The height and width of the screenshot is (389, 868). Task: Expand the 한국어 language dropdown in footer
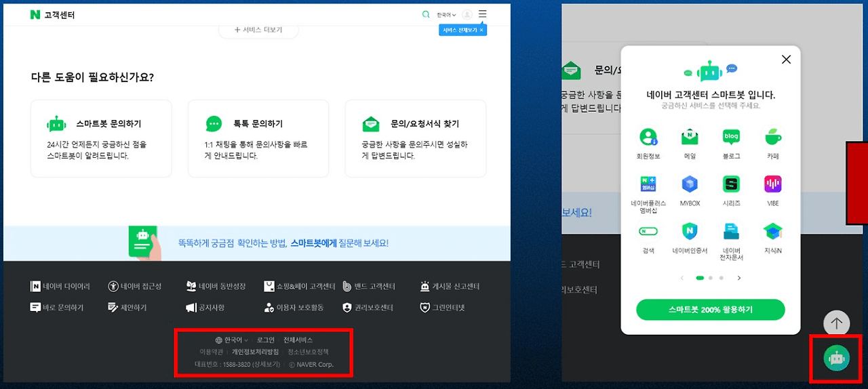pyautogui.click(x=232, y=340)
